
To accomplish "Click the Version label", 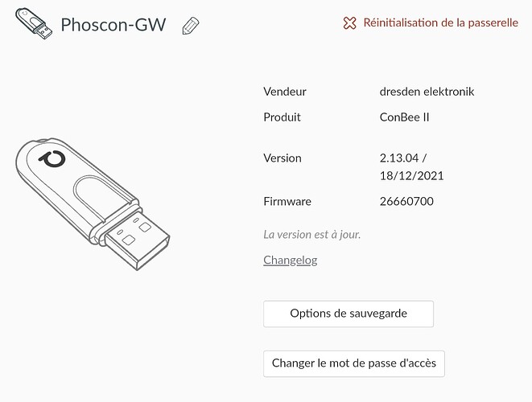I will 282,158.
